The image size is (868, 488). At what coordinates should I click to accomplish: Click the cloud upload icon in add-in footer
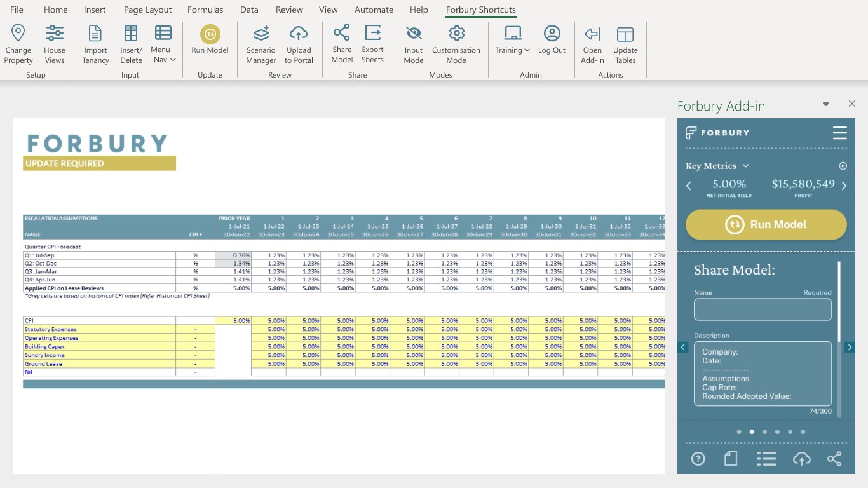[x=801, y=459]
